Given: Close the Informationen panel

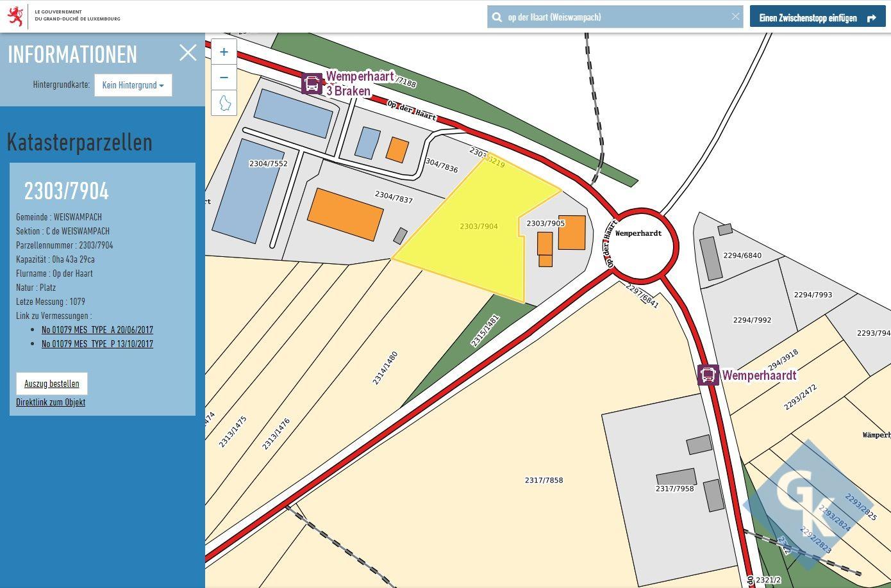Looking at the screenshot, I should point(188,53).
